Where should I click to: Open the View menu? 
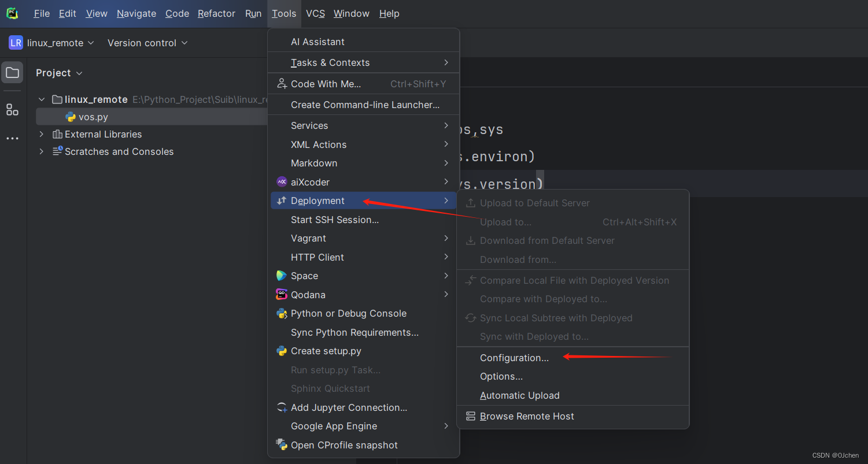coord(97,13)
